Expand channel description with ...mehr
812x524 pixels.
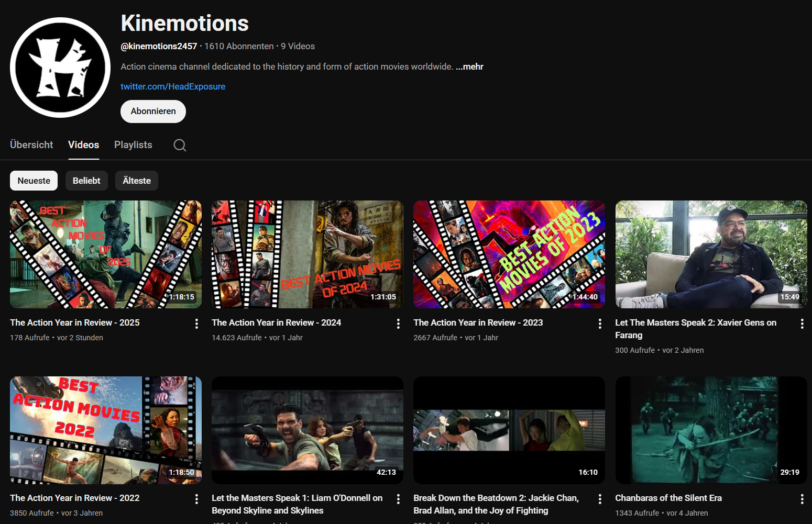click(x=469, y=66)
